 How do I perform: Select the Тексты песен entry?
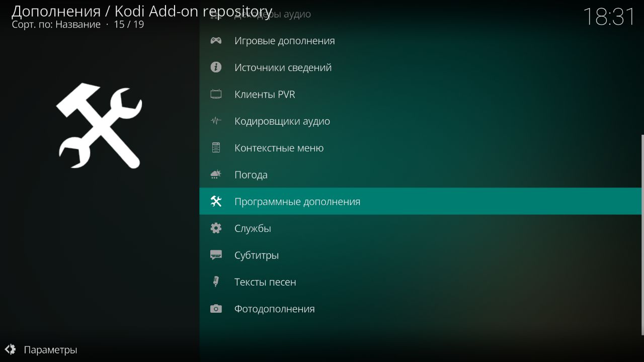click(421, 282)
